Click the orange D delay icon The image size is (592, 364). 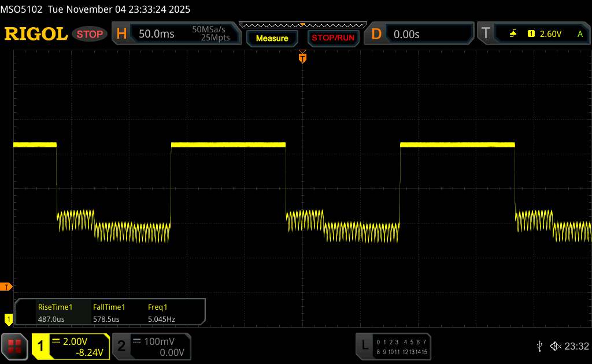tap(376, 34)
